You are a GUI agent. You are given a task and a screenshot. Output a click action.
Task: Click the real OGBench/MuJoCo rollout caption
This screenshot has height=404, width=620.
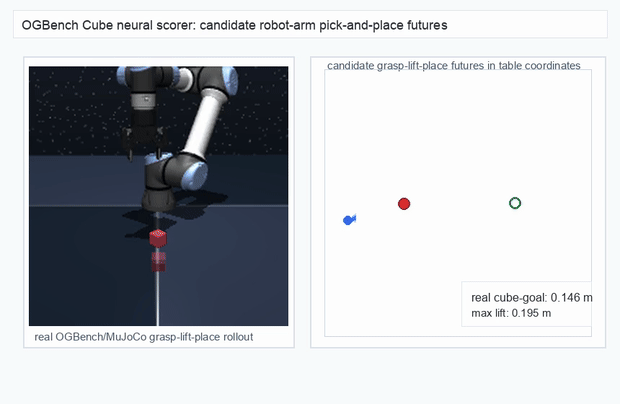coord(144,337)
